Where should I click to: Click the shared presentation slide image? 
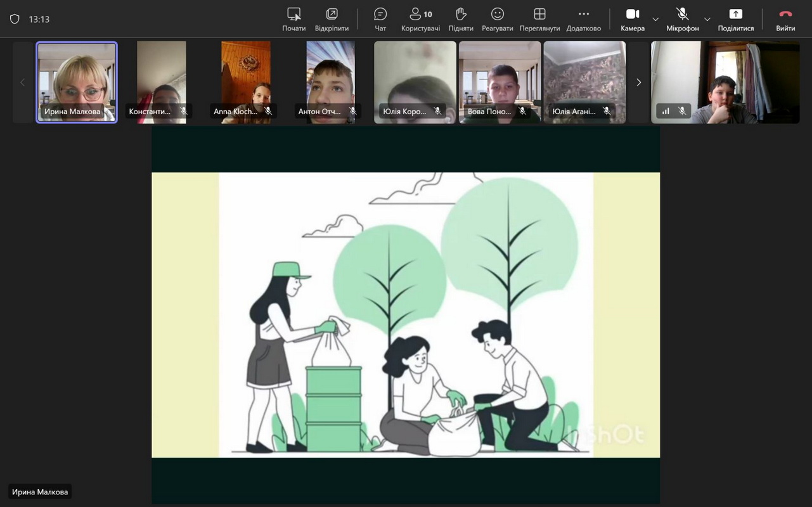tap(406, 314)
